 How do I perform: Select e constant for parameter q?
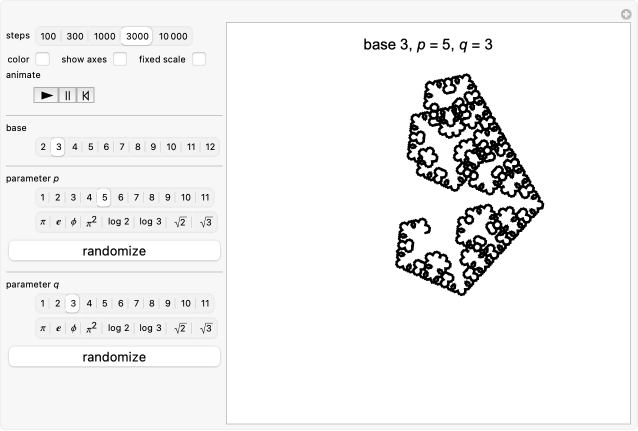(58, 328)
